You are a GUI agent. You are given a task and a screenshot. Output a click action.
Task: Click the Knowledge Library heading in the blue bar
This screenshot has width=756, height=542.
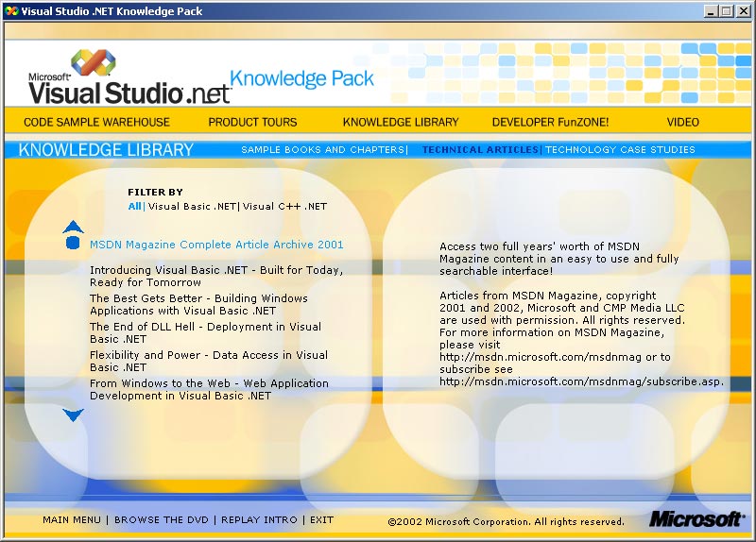[106, 150]
